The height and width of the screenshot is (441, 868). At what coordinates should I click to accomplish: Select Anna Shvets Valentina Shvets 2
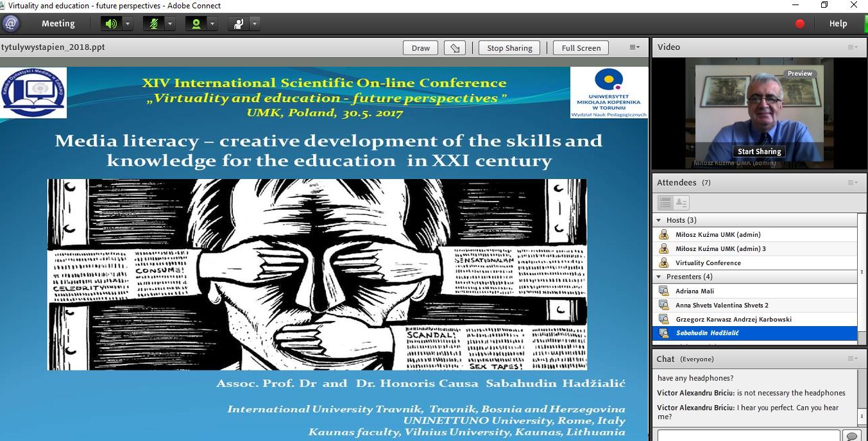click(x=755, y=305)
